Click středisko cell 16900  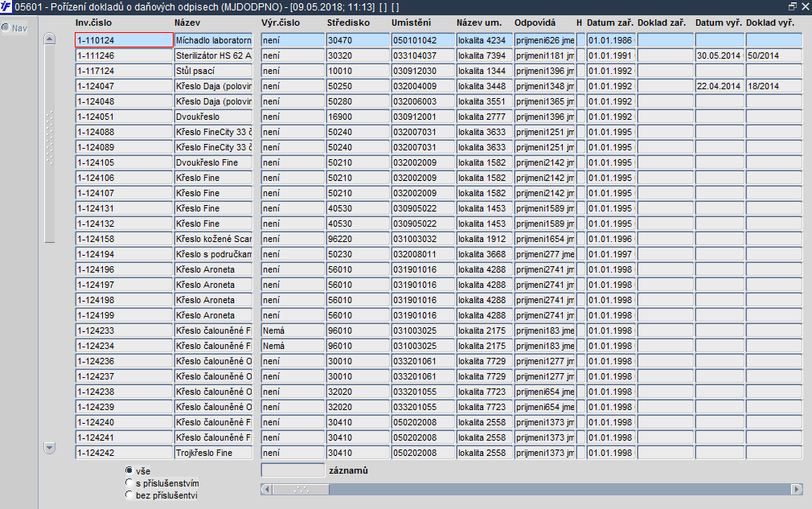(x=358, y=117)
